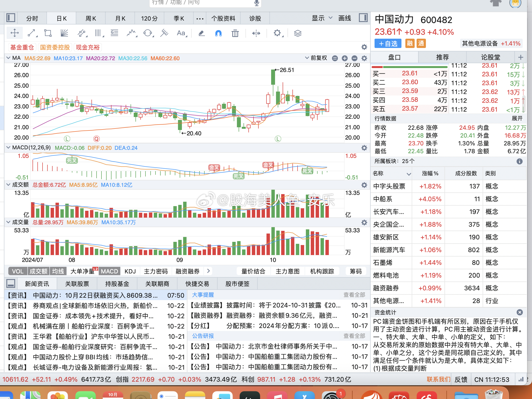Viewport: 532px width, 399px height.
Task: Select the Aa text annotation tool
Action: pyautogui.click(x=181, y=33)
